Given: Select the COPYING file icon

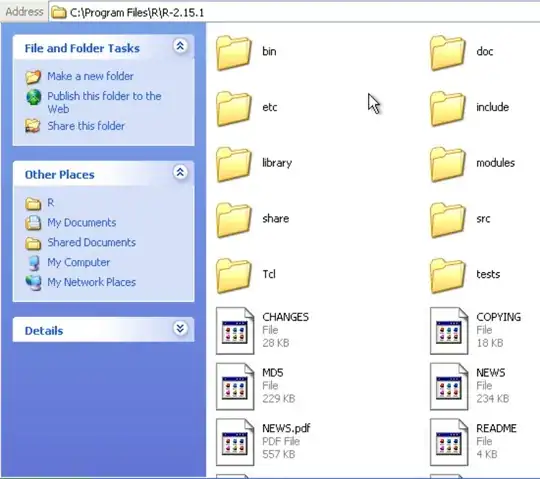Looking at the screenshot, I should point(449,331).
